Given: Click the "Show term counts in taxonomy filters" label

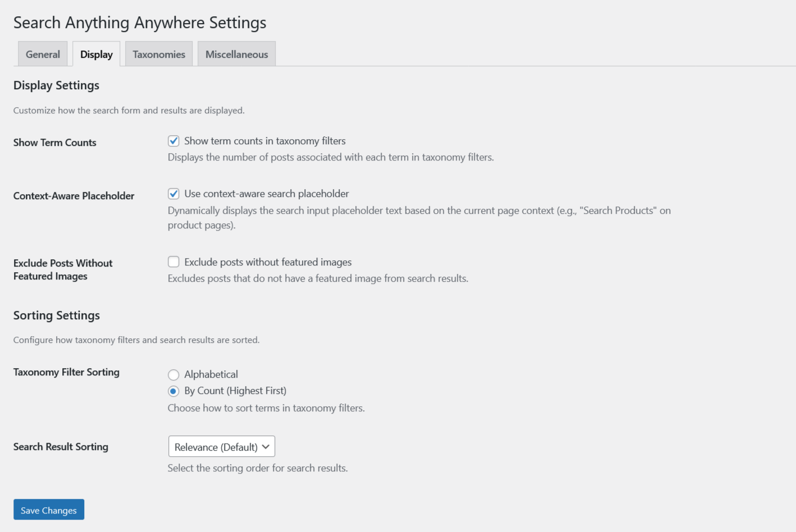Looking at the screenshot, I should pos(265,141).
